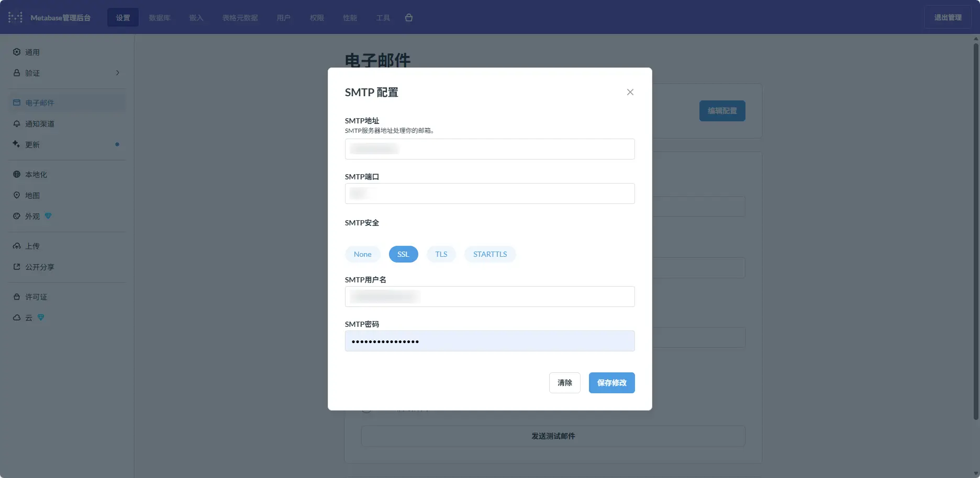
Task: Click the bell icon for 通知渠道
Action: pos(17,123)
